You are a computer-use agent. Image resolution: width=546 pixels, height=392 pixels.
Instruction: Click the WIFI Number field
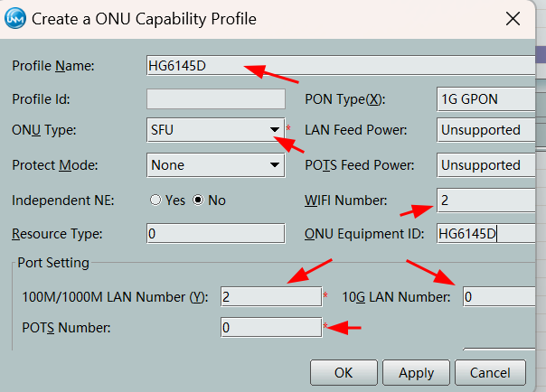[x=485, y=201]
